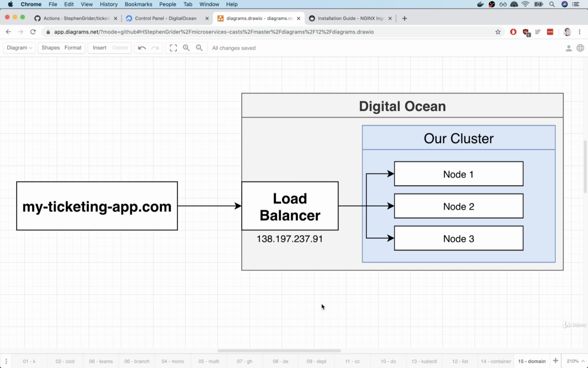Select the '02 - cicd' page tab

[65, 361]
